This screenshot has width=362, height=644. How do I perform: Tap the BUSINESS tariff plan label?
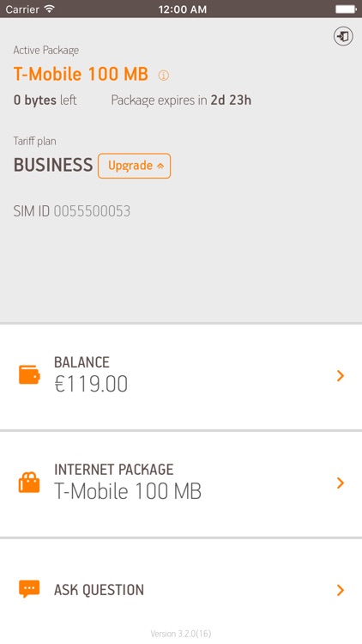coord(53,165)
